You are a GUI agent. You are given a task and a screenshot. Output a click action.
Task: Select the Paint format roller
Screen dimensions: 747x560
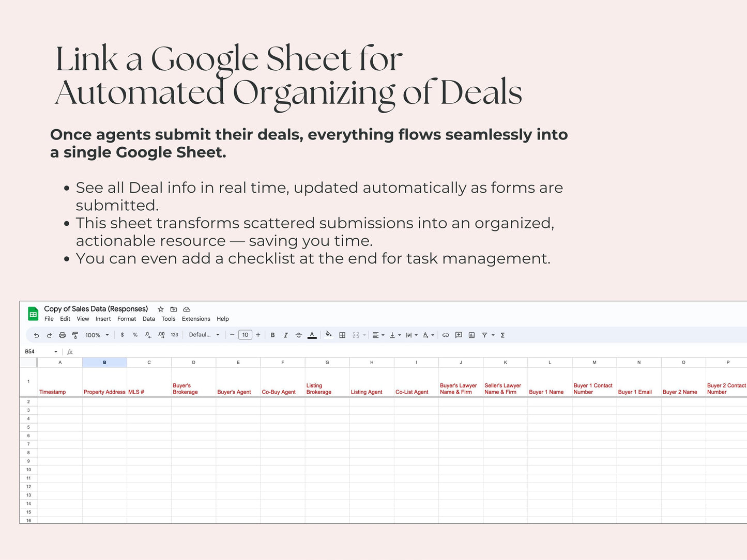[x=75, y=335]
